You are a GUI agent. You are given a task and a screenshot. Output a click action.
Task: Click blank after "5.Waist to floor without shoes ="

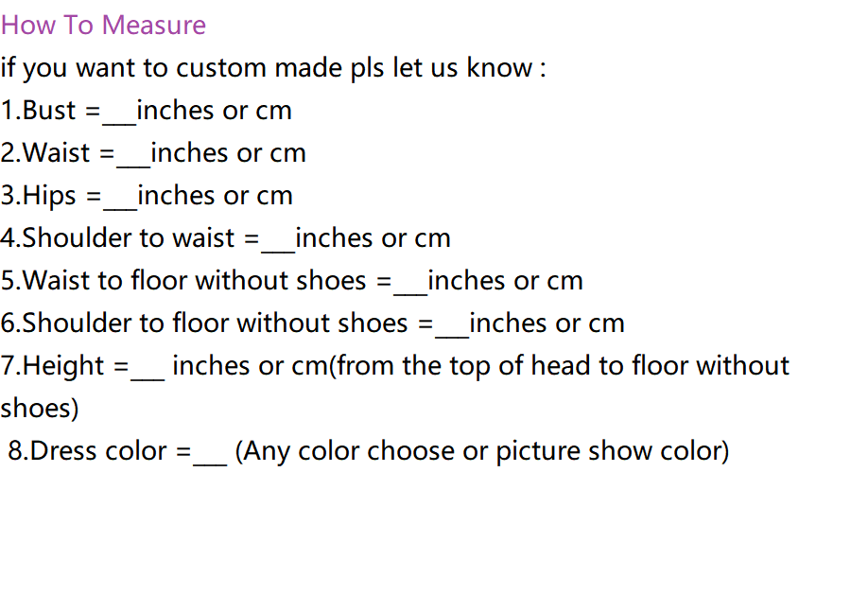tap(410, 284)
